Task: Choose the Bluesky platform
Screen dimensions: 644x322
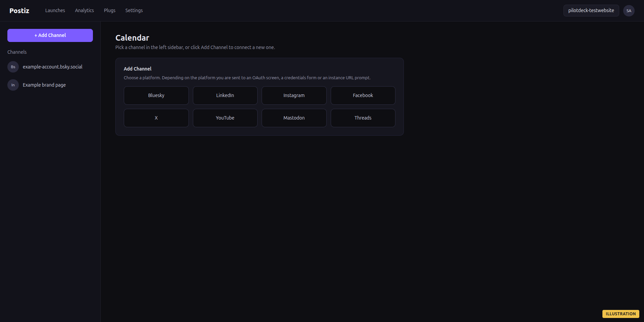Action: (x=156, y=95)
